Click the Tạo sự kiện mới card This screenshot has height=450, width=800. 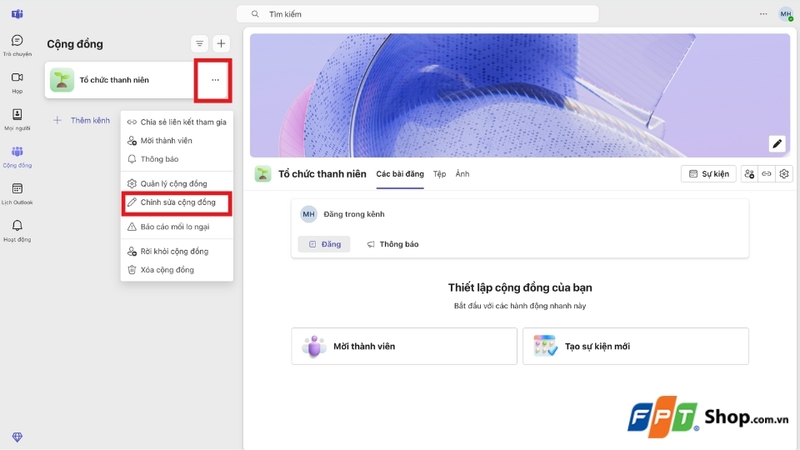point(636,346)
